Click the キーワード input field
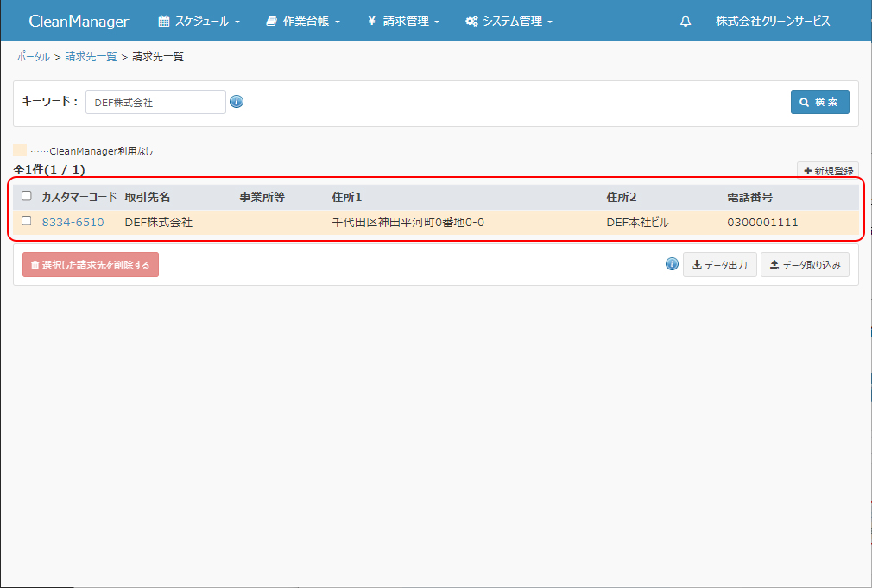Screen dimensions: 872x588 coord(155,102)
